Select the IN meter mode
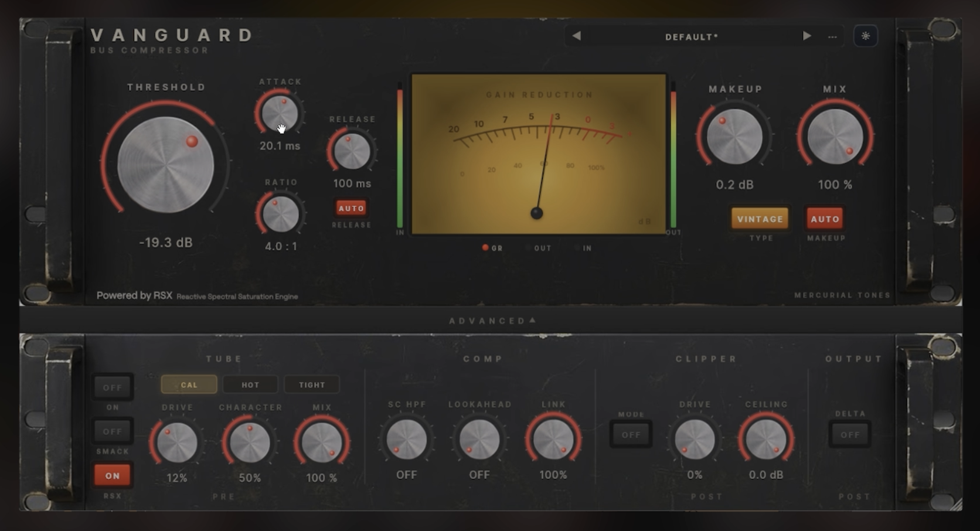980x531 pixels. [x=584, y=248]
